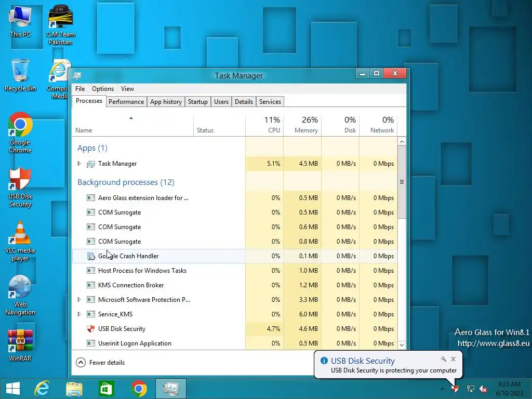The height and width of the screenshot is (399, 532).
Task: Click the USB Disk Security process icon
Action: [90, 329]
